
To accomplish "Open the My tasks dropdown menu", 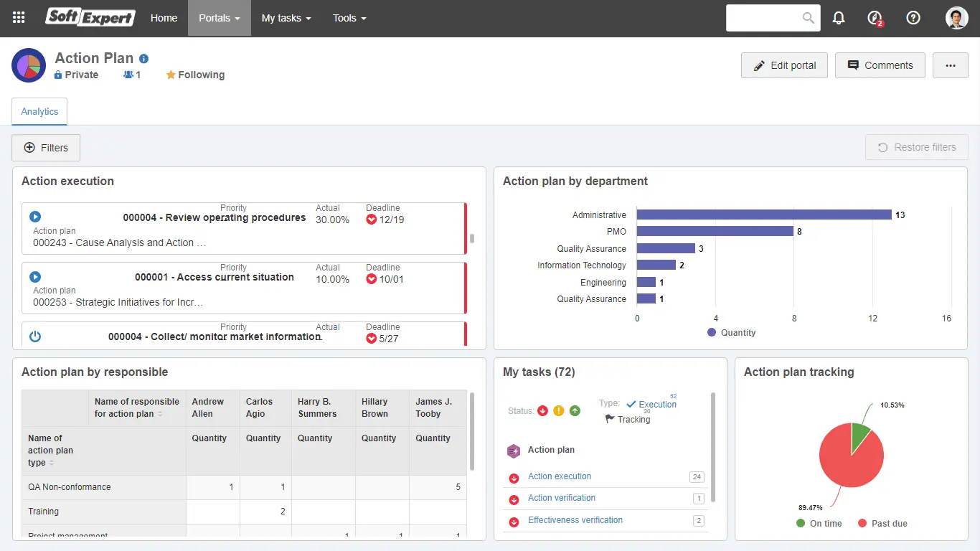I will [x=286, y=18].
